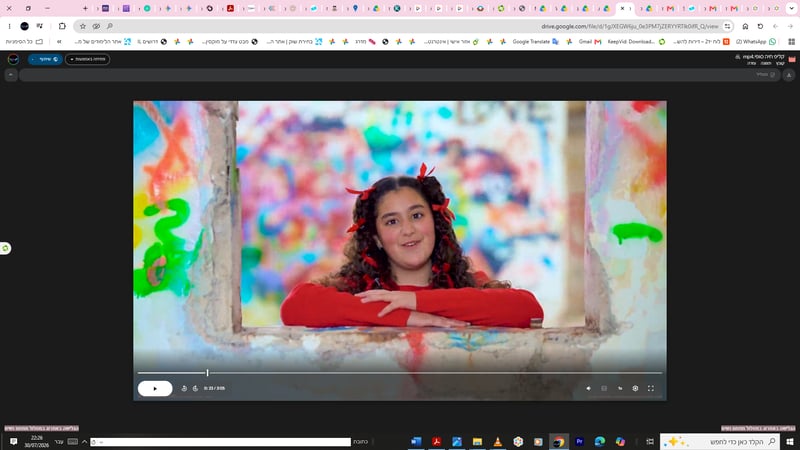Bookmark this page with the star icon
Screen dimensions: 800x450
pos(83,26)
